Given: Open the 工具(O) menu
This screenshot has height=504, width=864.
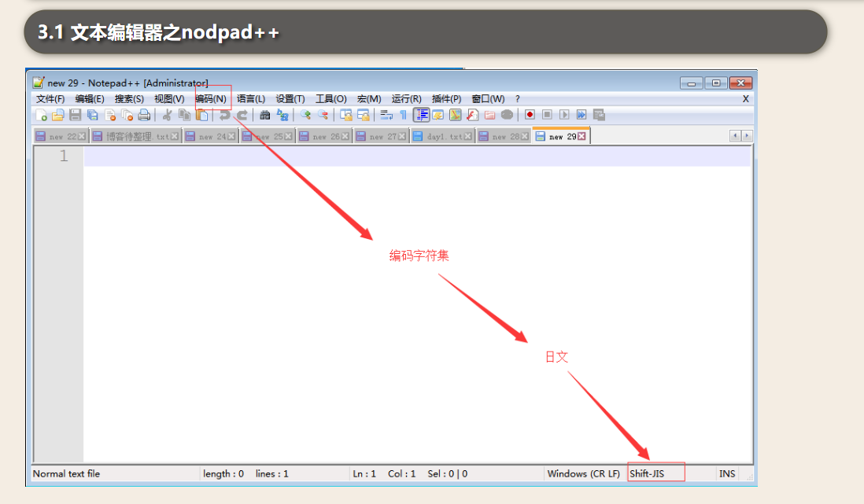Looking at the screenshot, I should click(330, 98).
